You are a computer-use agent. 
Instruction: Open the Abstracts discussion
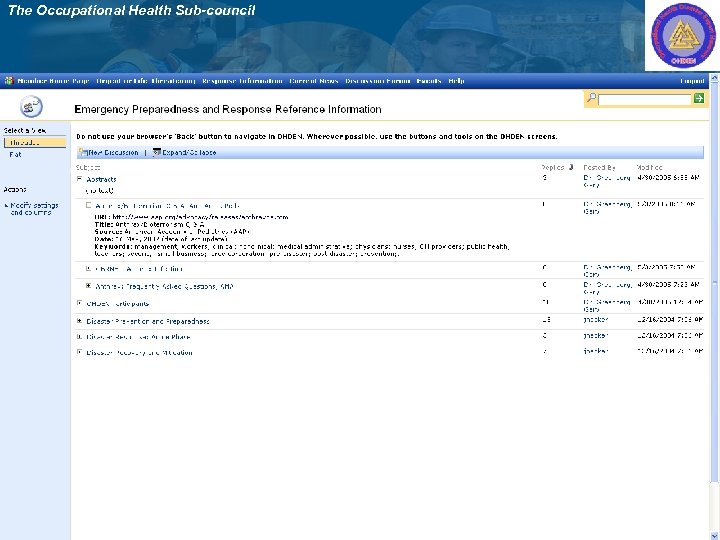point(101,179)
